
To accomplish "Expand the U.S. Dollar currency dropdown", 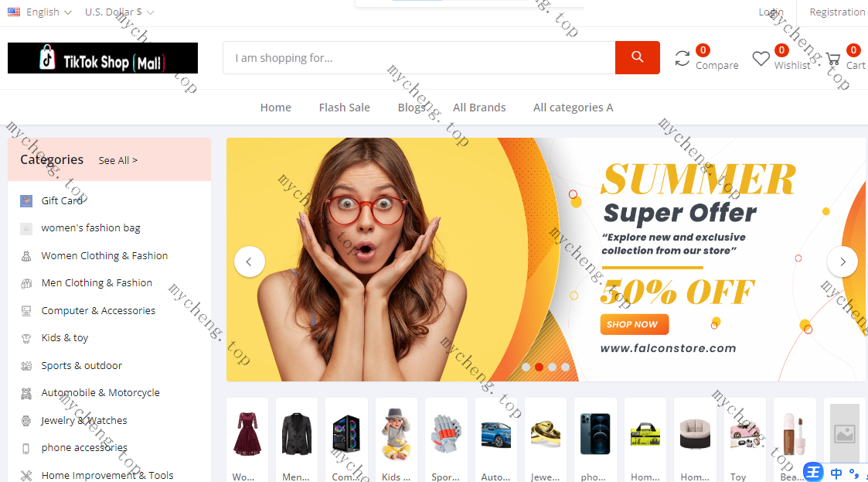I will 119,12.
